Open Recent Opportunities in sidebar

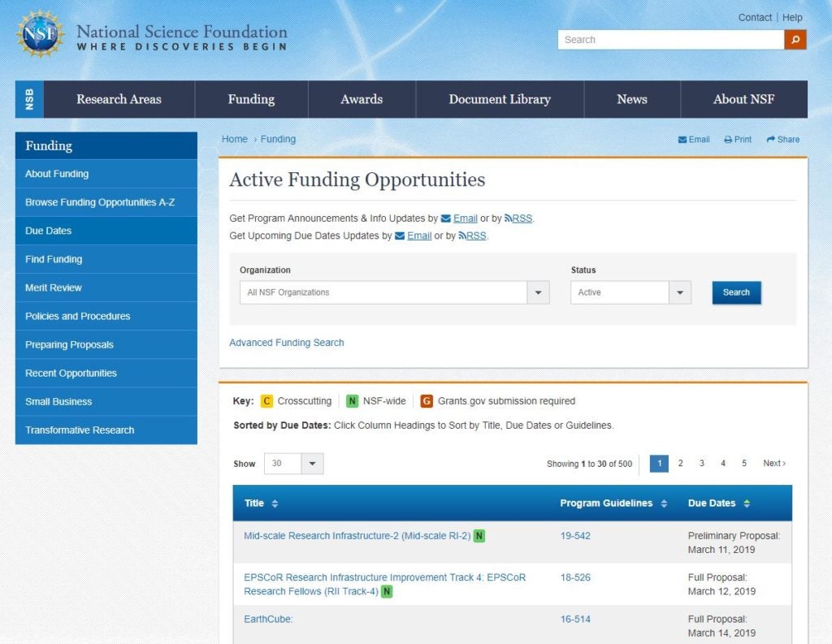click(106, 373)
